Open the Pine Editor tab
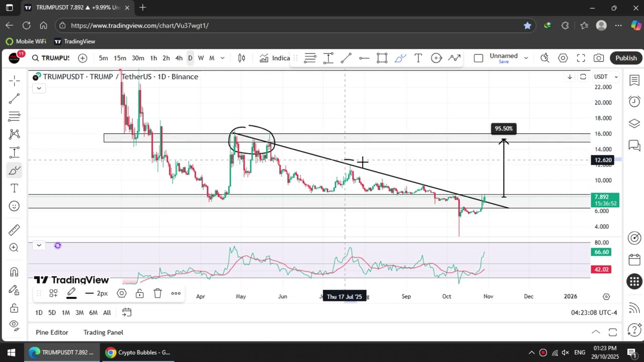This screenshot has width=644, height=362. (52, 332)
